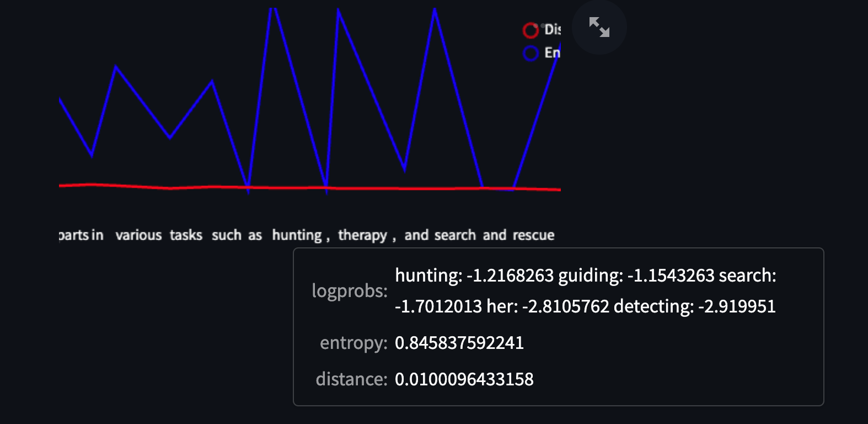This screenshot has width=868, height=424.
Task: Toggle the red Distance legend circle
Action: pos(531,30)
